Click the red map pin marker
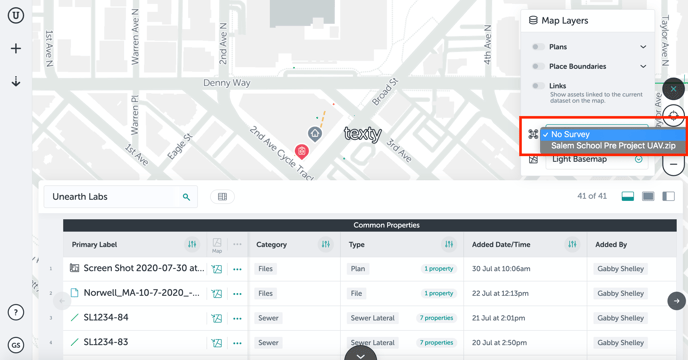The height and width of the screenshot is (360, 688). [301, 152]
